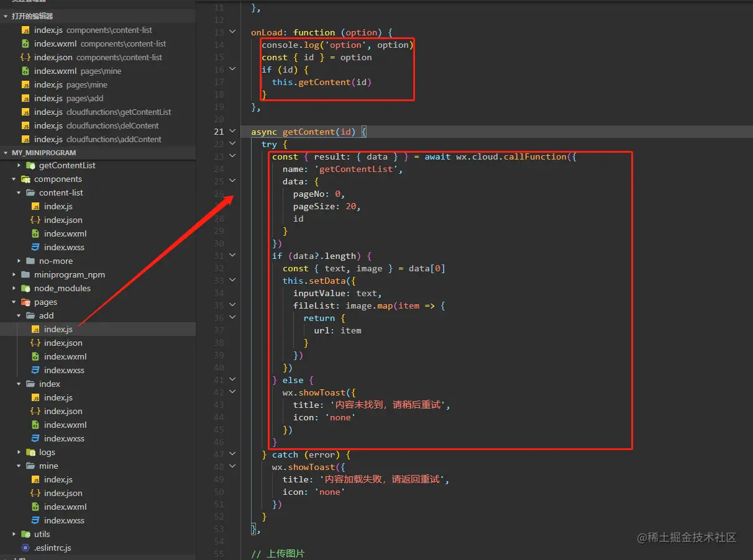753x560 pixels.
Task: Click the components folder icon
Action: coord(25,179)
